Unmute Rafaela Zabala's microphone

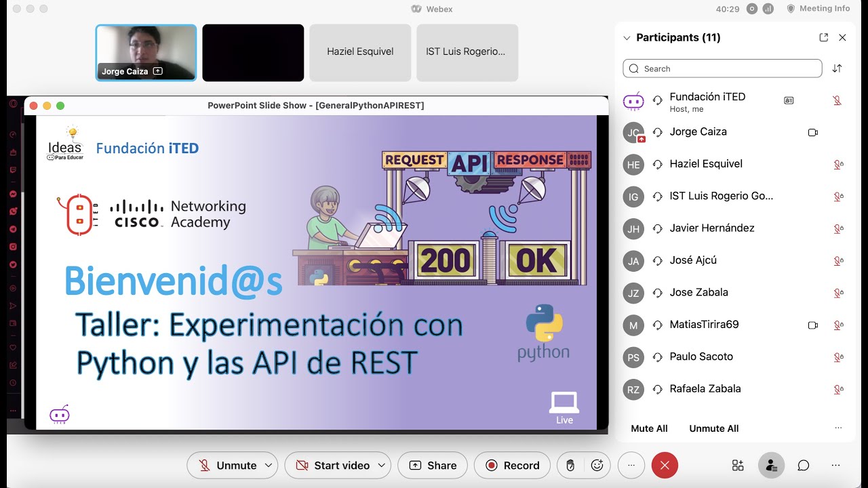[838, 389]
